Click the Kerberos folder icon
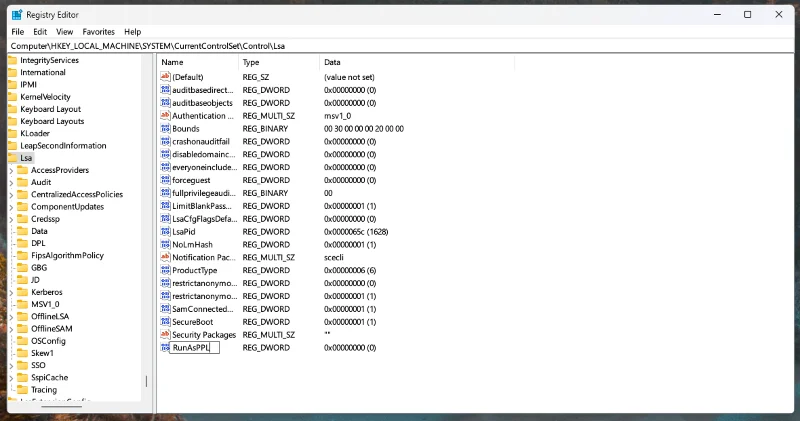 pos(23,292)
